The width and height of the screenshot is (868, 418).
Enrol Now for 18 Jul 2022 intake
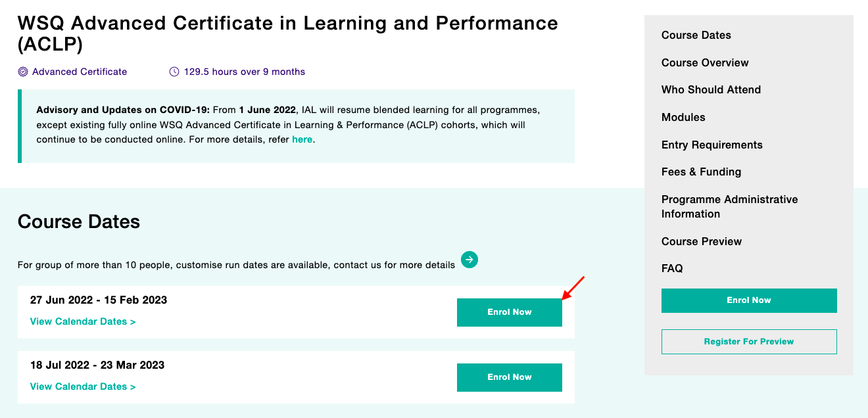click(x=510, y=377)
